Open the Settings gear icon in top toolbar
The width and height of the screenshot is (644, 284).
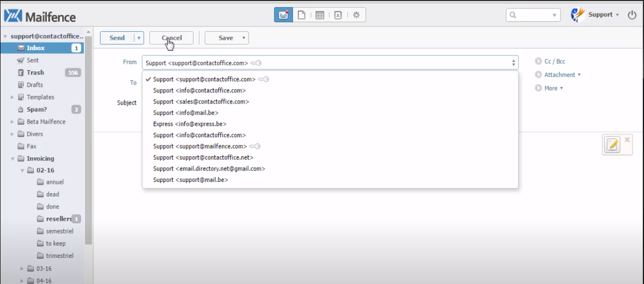[x=356, y=15]
